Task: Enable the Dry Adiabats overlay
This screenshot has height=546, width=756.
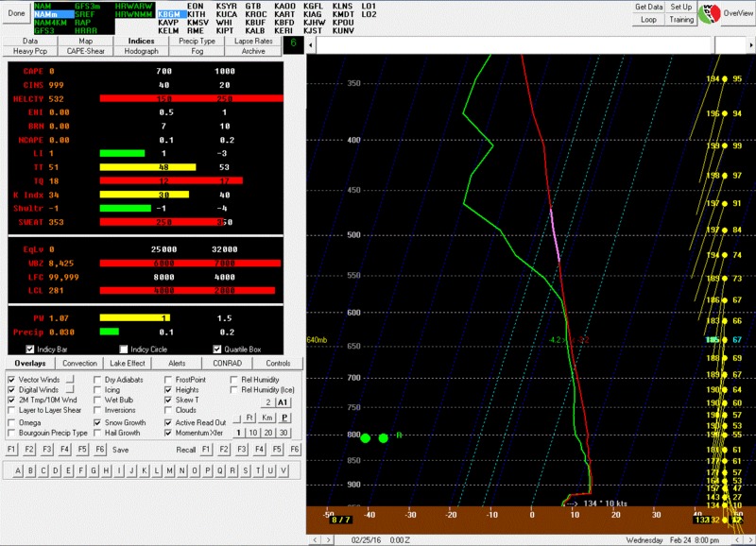Action: pos(97,380)
